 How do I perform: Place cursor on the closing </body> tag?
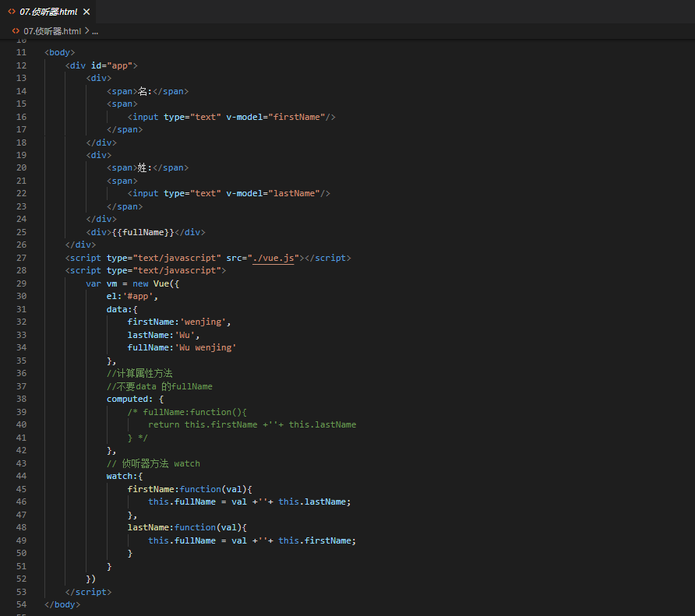tap(62, 604)
